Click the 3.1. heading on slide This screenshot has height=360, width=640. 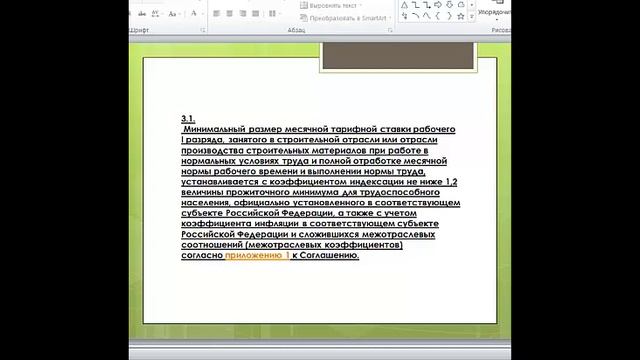[x=188, y=119]
